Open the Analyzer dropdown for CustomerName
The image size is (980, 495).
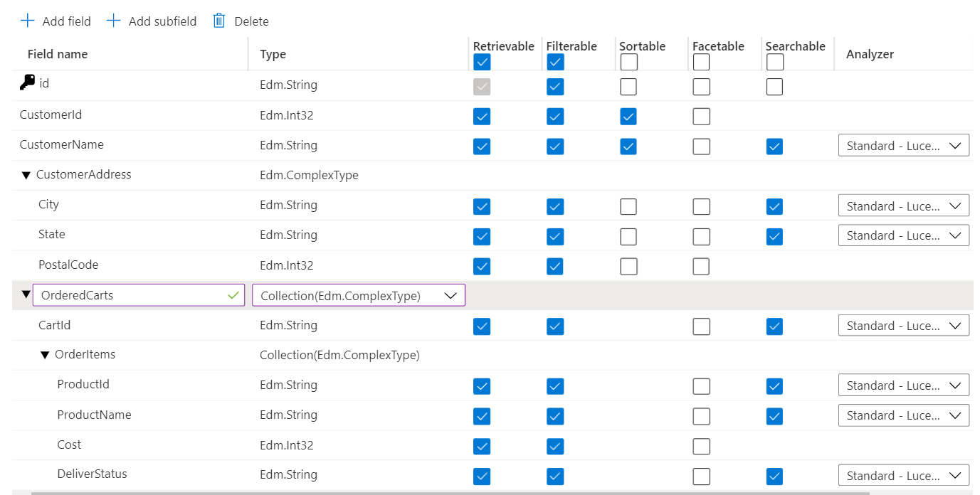(903, 145)
